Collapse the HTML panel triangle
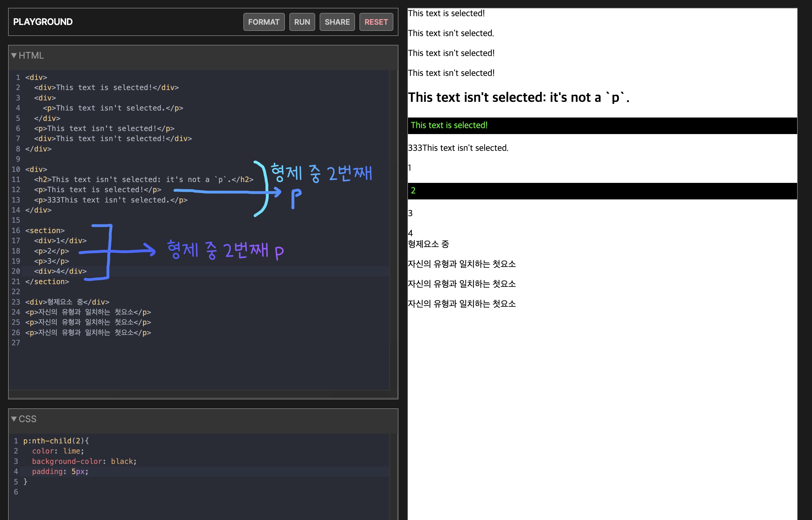Screen dimensions: 812x520 (x=14, y=55)
